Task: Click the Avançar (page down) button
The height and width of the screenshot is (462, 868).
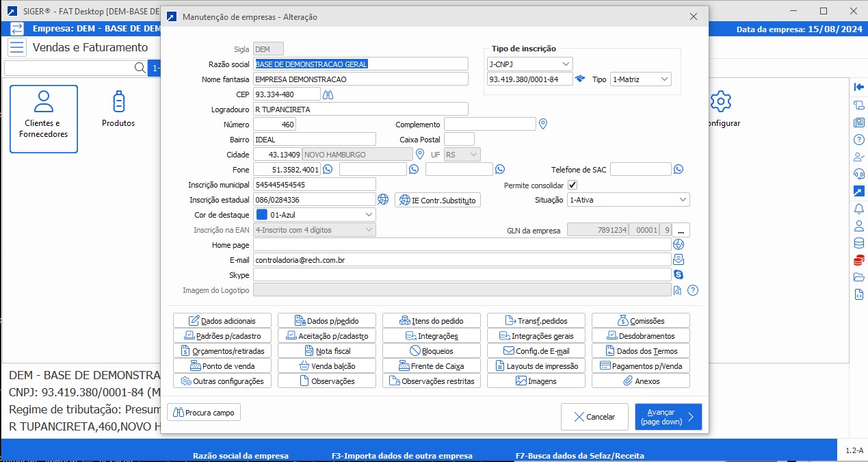Action: (668, 417)
